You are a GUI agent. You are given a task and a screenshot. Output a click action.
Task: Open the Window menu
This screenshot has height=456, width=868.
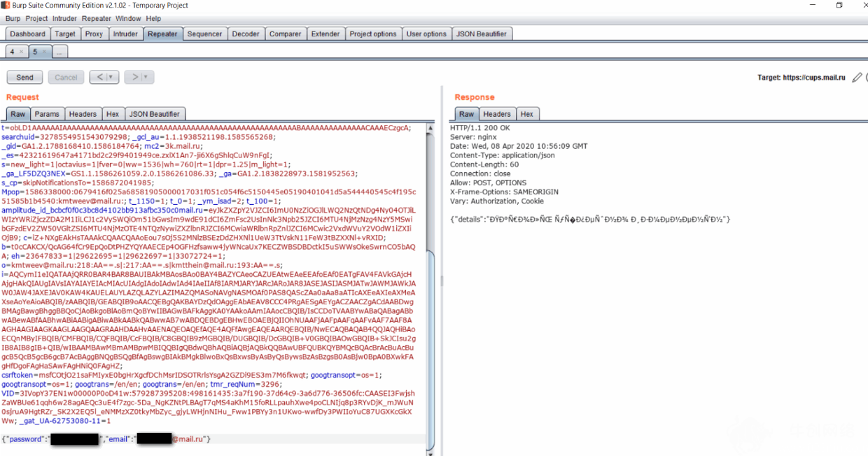tap(128, 19)
